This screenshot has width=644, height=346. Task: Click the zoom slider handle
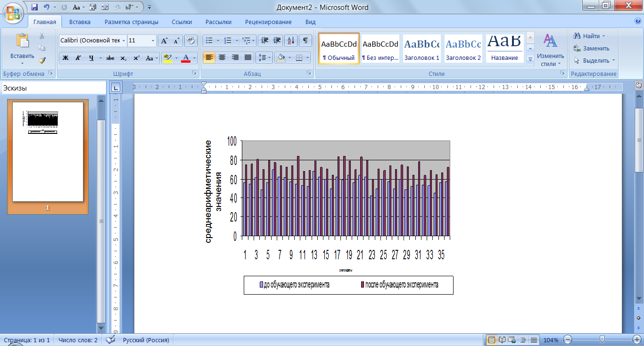tap(602, 340)
